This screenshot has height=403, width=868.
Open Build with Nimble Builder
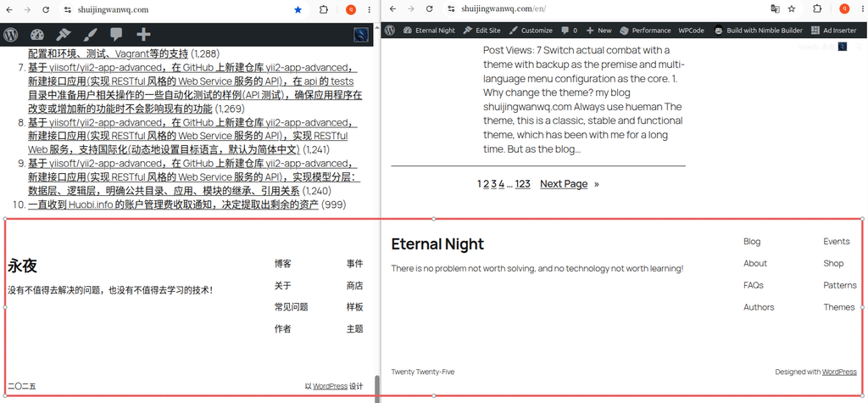pos(759,31)
